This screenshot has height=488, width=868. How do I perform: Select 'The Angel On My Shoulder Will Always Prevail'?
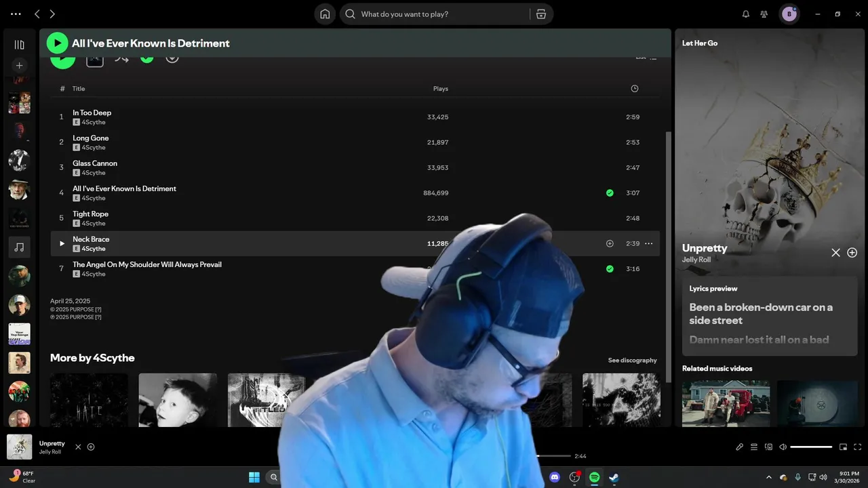pos(147,264)
